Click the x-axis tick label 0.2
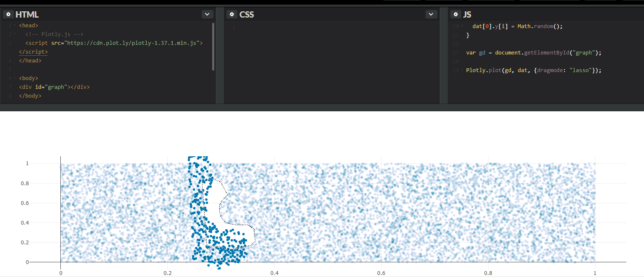This screenshot has width=644, height=277. [x=167, y=273]
